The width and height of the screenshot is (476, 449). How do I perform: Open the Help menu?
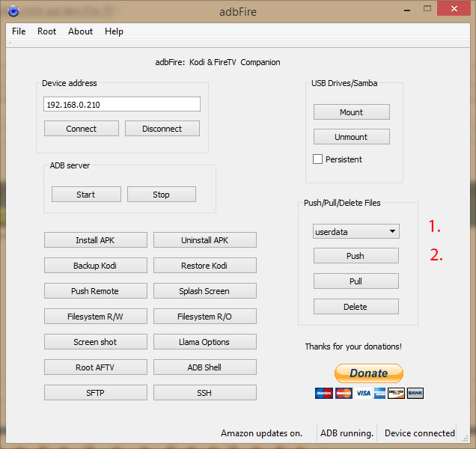[x=115, y=31]
